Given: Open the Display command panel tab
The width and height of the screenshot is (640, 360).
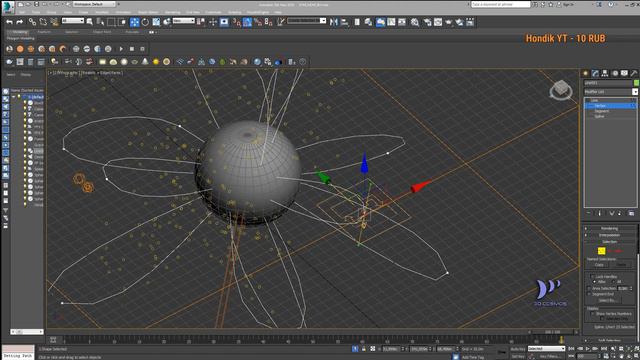Looking at the screenshot, I should (624, 73).
